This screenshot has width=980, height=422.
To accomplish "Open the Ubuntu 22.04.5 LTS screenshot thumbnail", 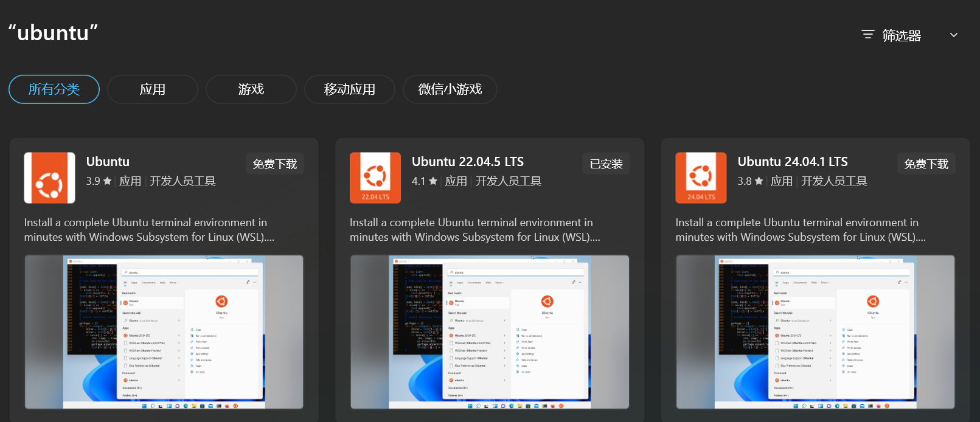I will [490, 332].
